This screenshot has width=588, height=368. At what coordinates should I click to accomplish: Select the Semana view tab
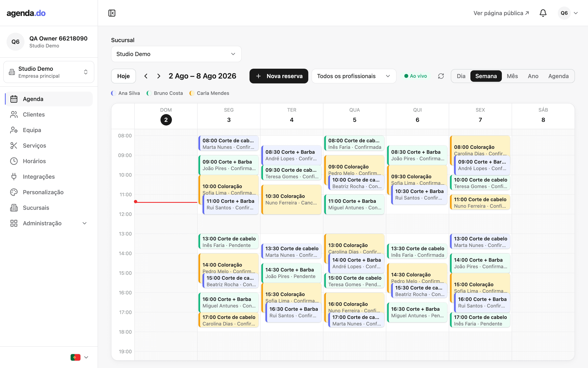tap(486, 76)
